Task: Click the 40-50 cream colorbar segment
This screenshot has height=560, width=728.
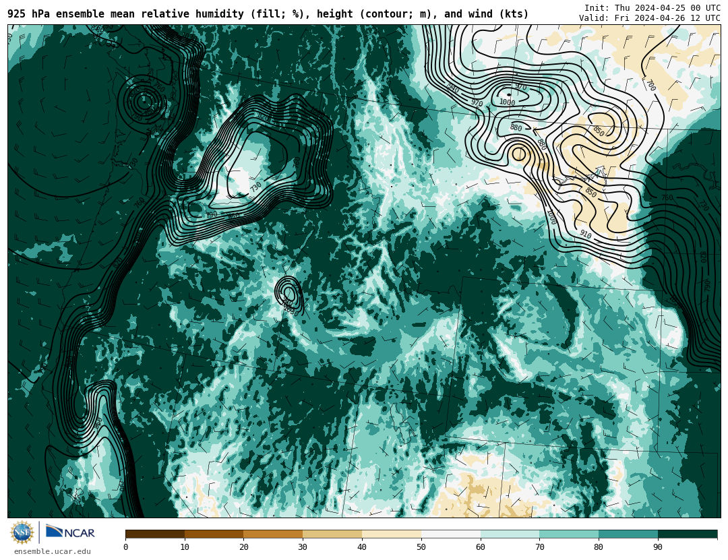Action: click(392, 534)
